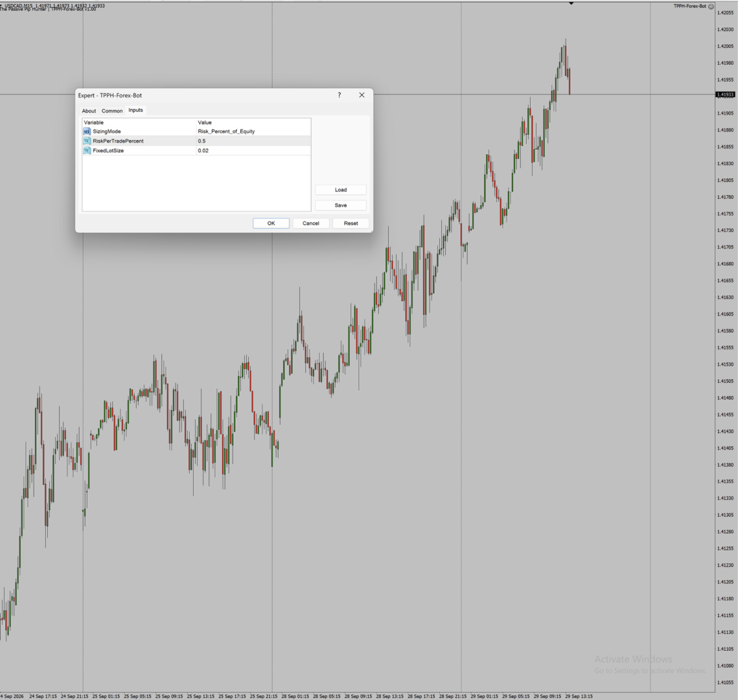Click the current price label 1.41933
Viewport: 738px width, 700px height.
pyautogui.click(x=725, y=95)
